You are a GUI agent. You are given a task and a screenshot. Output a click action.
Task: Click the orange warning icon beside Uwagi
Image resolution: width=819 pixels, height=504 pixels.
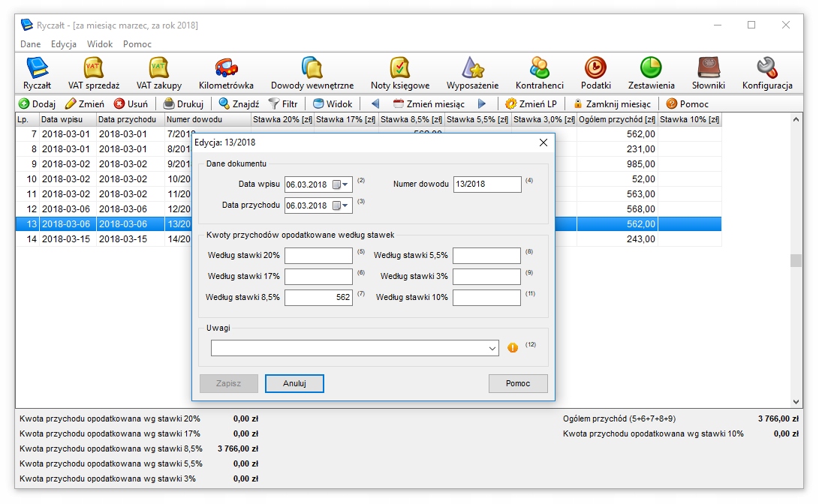513,348
